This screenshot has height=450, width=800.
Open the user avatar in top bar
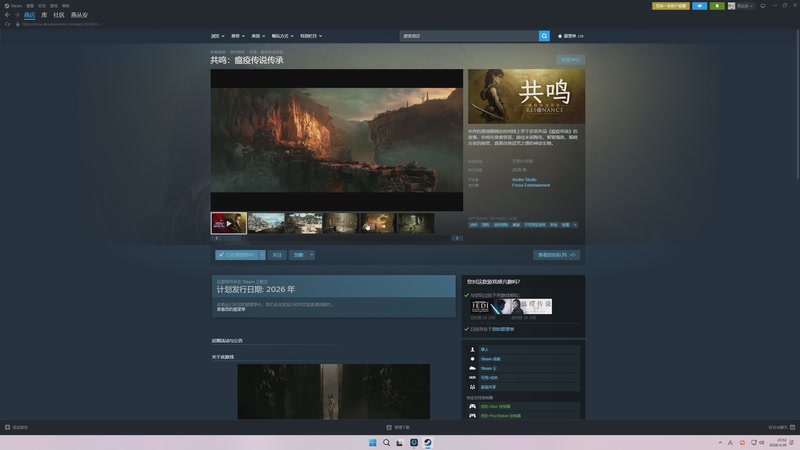(731, 6)
